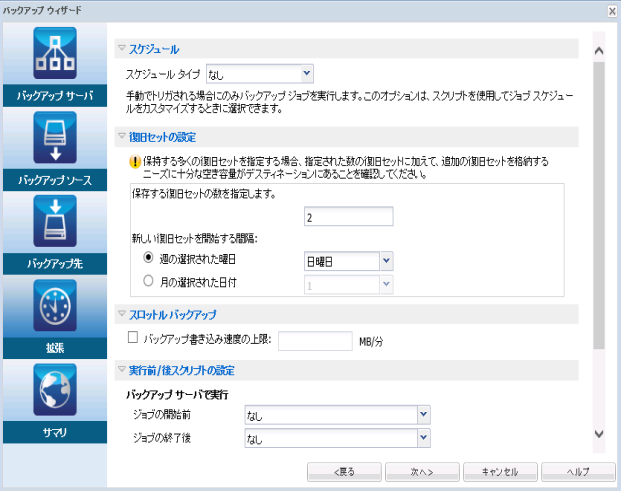Open the 日曜日 weekday dropdown
This screenshot has width=621, height=491.
349,261
